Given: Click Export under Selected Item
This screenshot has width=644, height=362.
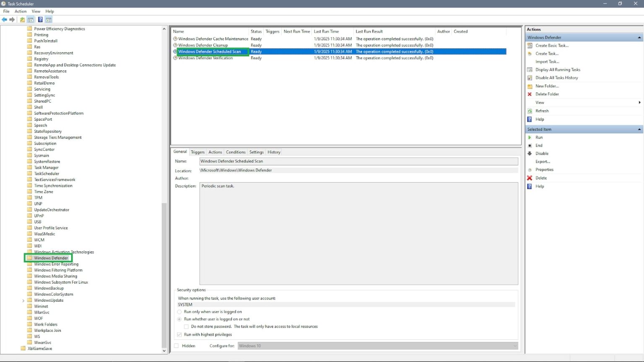Looking at the screenshot, I should tap(543, 161).
